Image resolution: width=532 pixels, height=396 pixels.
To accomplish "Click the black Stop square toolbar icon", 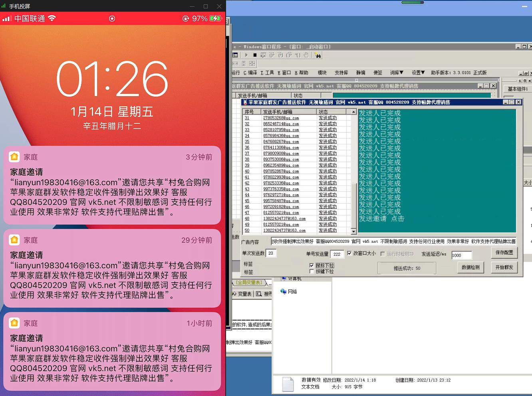I will point(255,55).
